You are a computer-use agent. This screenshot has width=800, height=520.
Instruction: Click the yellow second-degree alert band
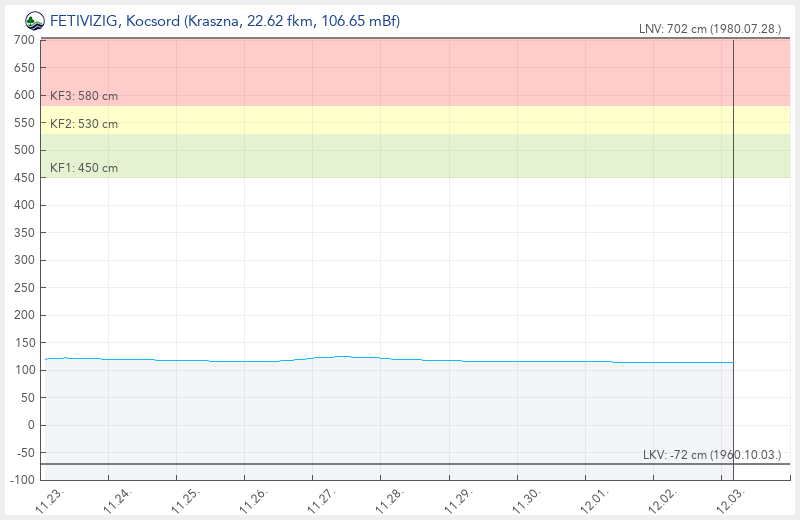pyautogui.click(x=400, y=120)
